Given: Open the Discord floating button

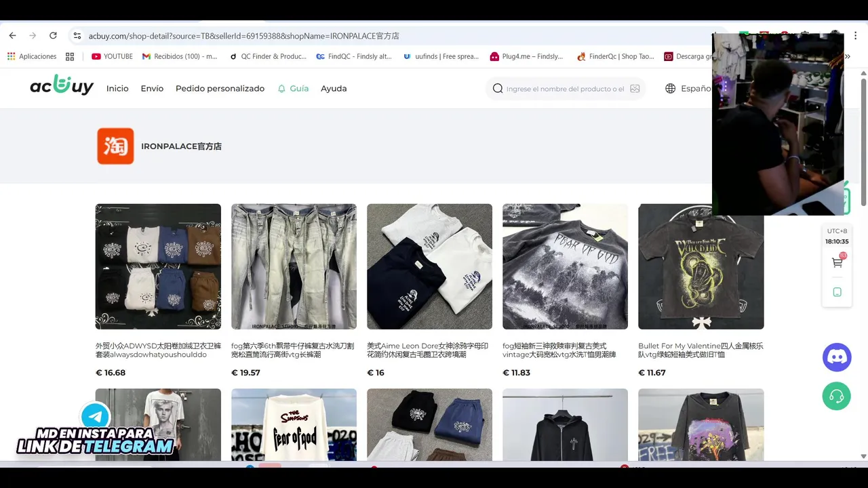Looking at the screenshot, I should click(837, 357).
